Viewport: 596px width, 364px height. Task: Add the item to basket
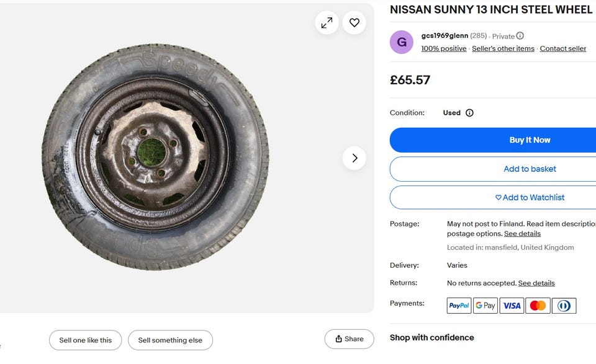coord(530,169)
